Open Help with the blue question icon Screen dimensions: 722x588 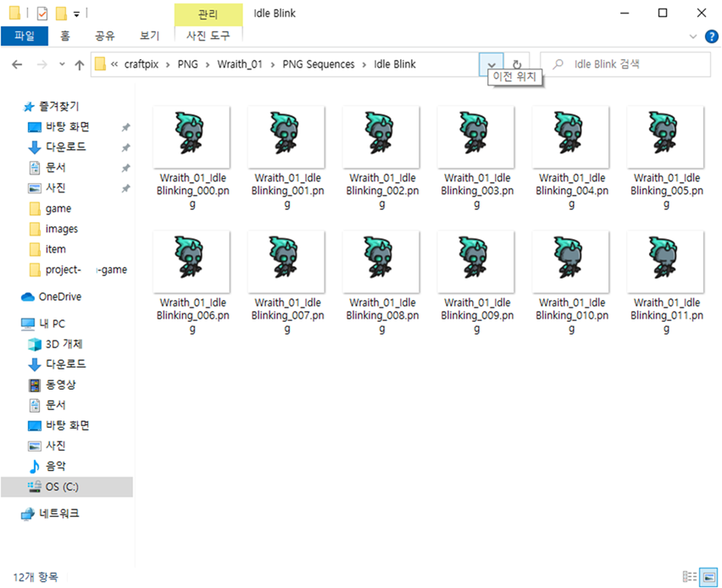tap(711, 36)
